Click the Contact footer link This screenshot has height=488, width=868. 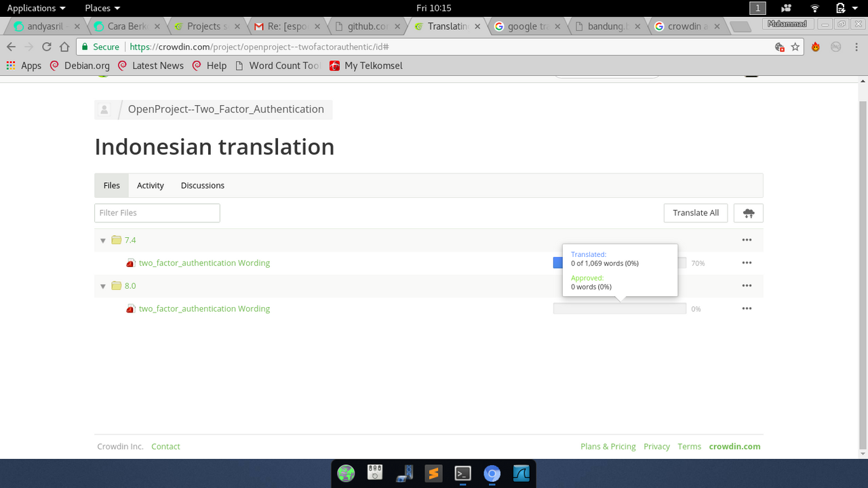[165, 447]
